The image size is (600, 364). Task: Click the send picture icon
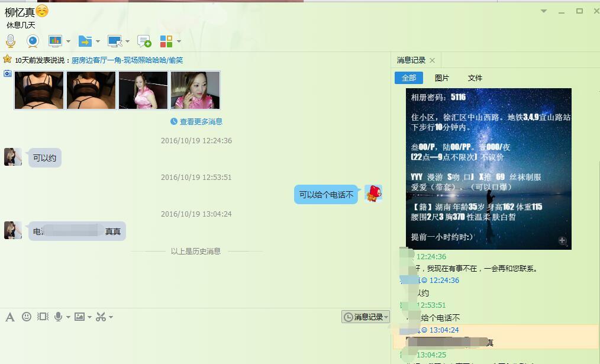[79, 317]
